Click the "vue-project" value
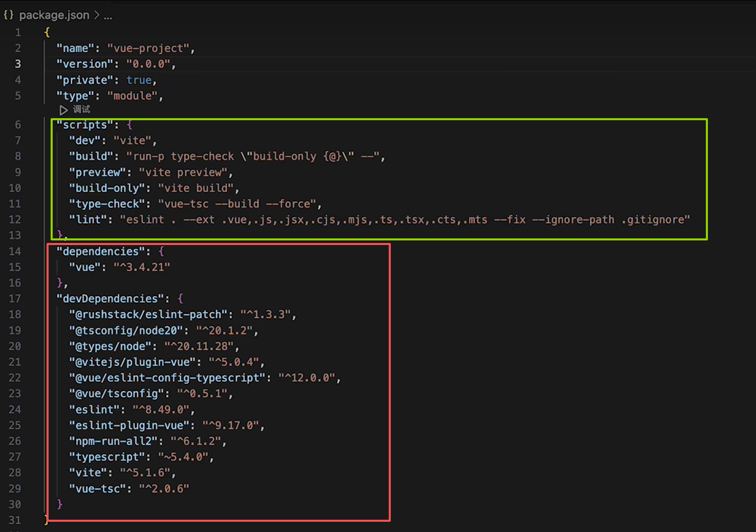The width and height of the screenshot is (756, 532). [148, 48]
